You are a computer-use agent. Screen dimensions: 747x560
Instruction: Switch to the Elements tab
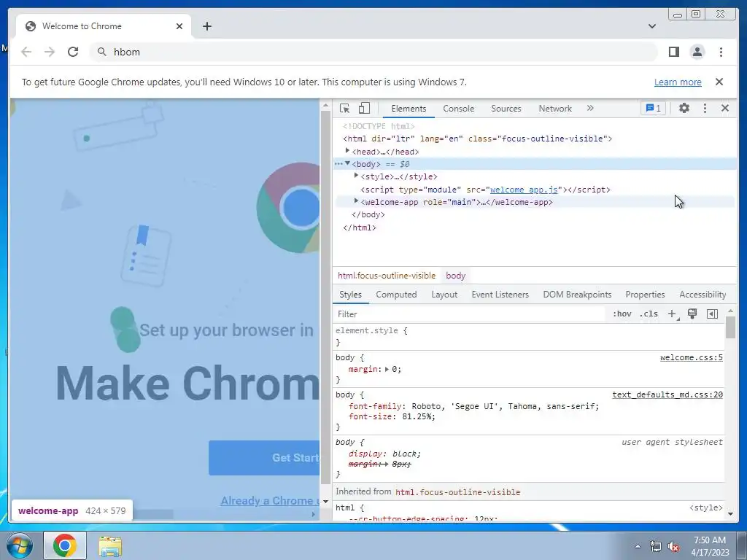point(409,109)
